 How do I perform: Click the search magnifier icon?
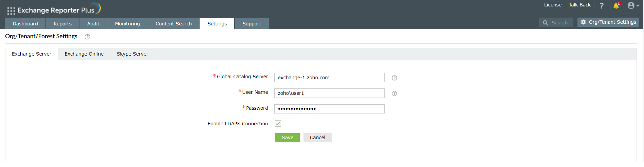click(x=546, y=23)
